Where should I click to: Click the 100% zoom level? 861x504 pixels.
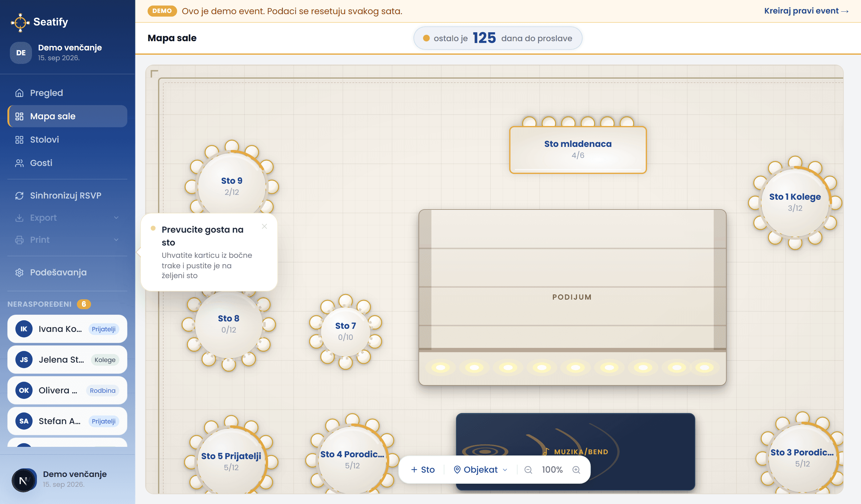pyautogui.click(x=552, y=470)
